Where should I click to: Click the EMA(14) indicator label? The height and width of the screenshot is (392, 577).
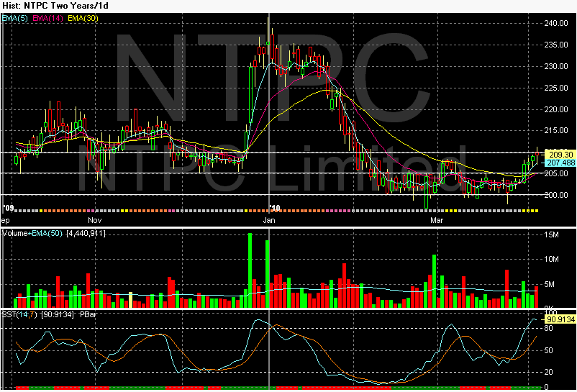tap(47, 18)
